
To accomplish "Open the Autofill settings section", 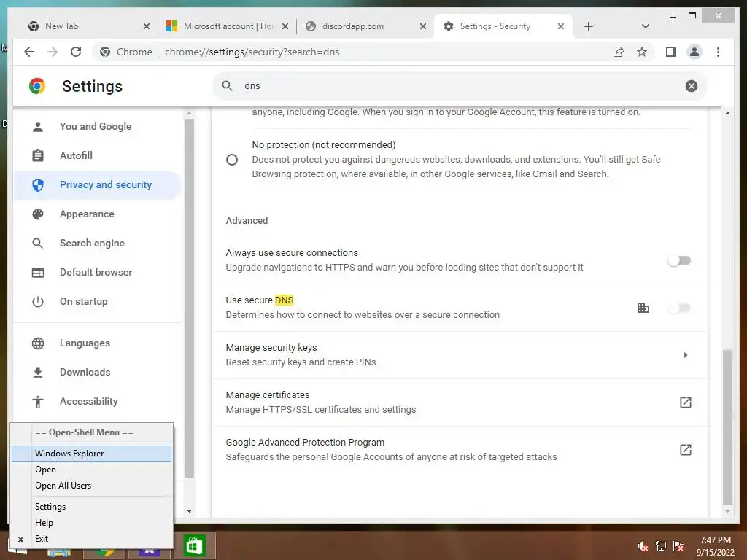I will pos(97,155).
